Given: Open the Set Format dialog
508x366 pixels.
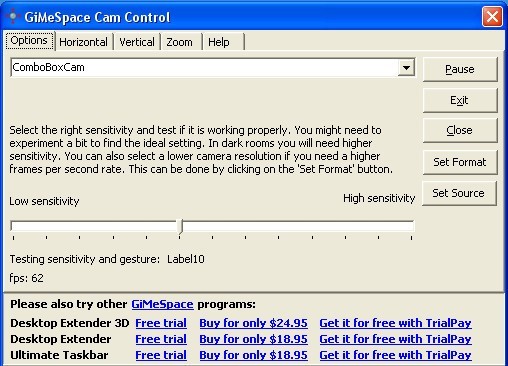Looking at the screenshot, I should pos(460,162).
